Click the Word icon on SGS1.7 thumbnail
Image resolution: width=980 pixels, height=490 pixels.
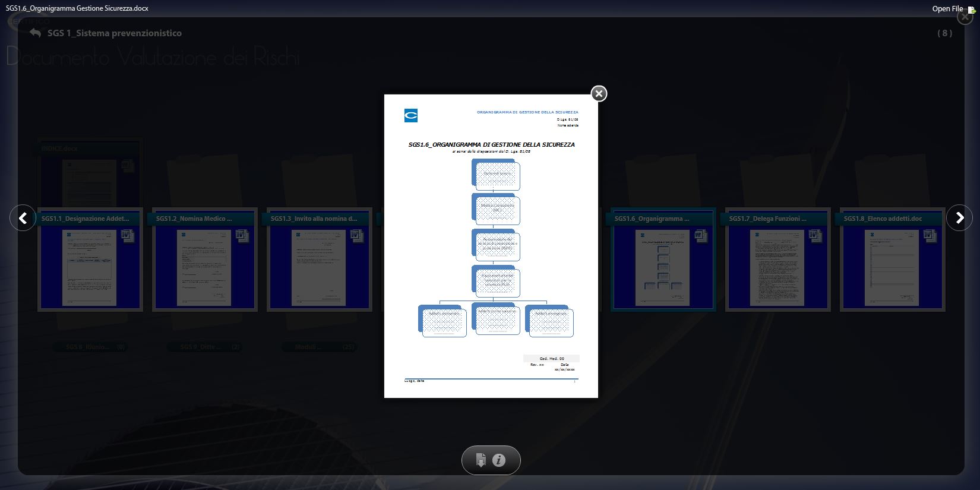815,236
